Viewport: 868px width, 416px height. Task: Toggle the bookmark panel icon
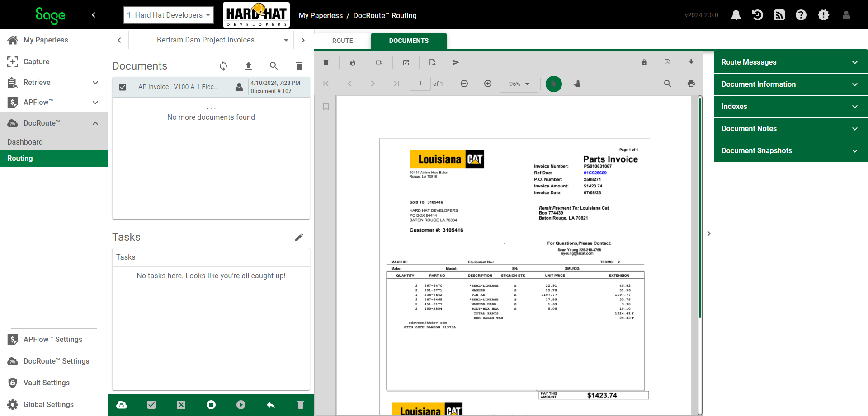(x=326, y=107)
